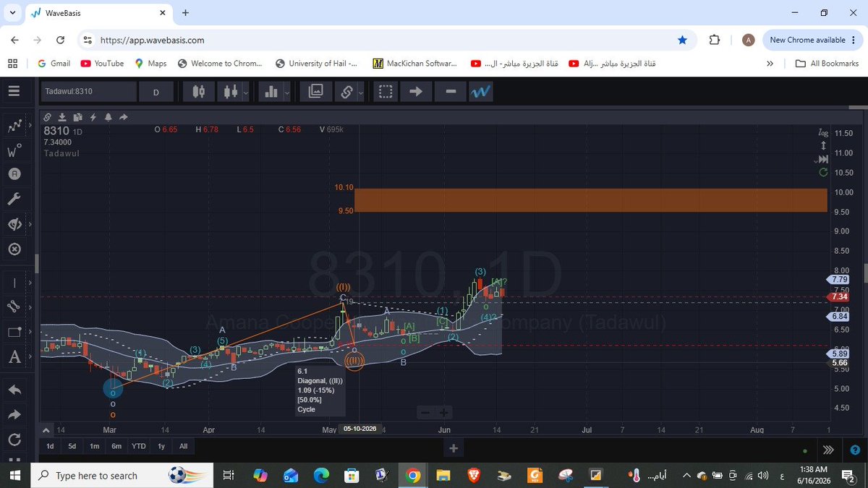Click the compare candles icon
Image resolution: width=868 pixels, height=488 pixels.
click(x=231, y=92)
